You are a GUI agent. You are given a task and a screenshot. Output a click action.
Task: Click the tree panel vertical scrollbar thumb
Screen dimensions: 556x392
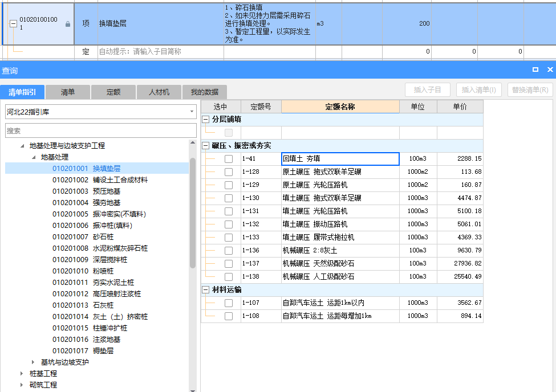click(x=193, y=213)
